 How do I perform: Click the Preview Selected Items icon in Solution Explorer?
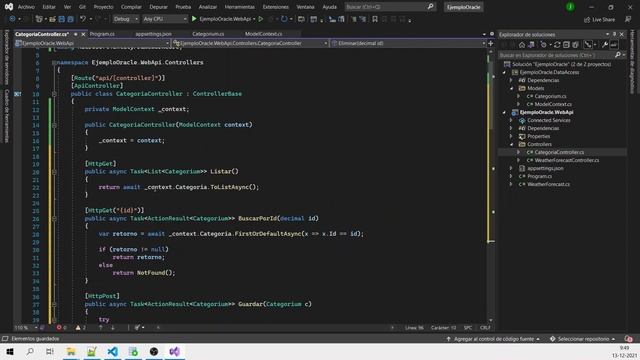(614, 45)
